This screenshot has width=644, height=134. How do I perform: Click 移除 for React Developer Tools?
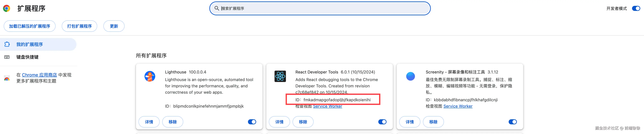[x=303, y=122]
